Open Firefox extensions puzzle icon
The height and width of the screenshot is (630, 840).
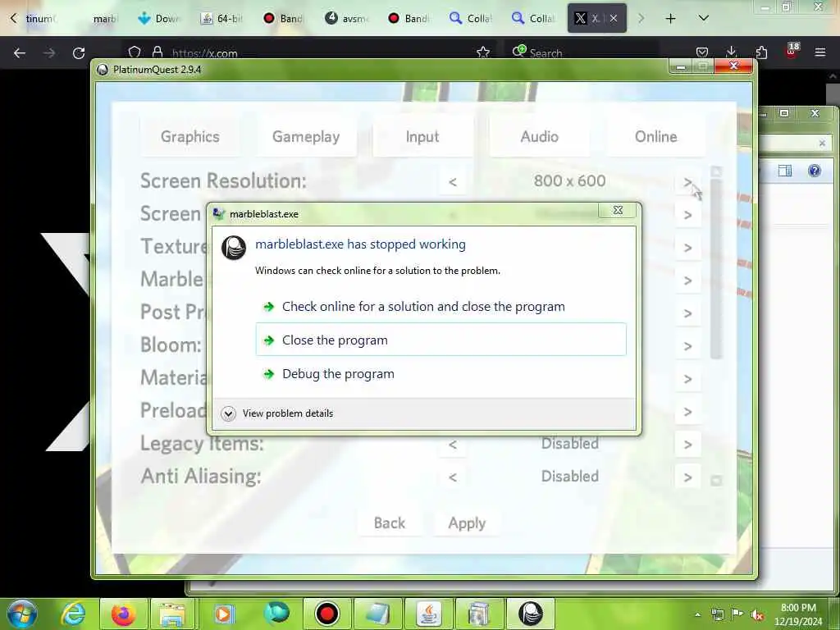pyautogui.click(x=761, y=52)
